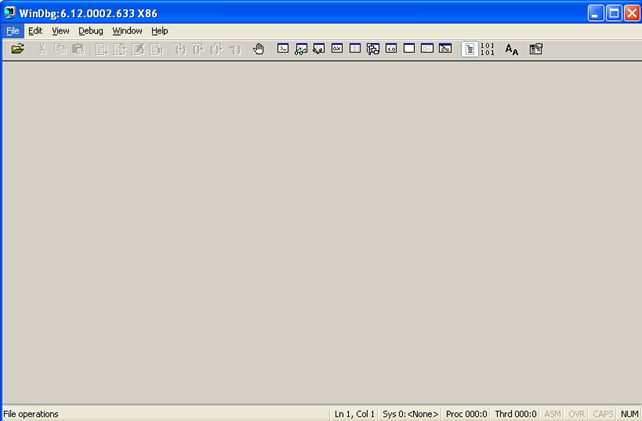
Task: Open the Call Stack window icon
Action: [x=373, y=48]
